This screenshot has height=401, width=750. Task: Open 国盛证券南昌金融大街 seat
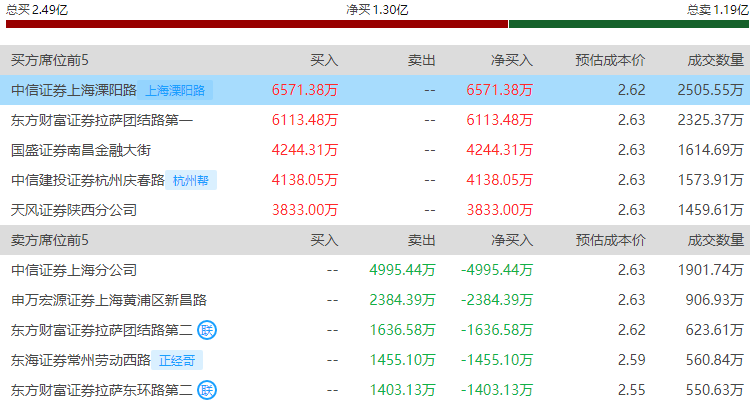[81, 150]
